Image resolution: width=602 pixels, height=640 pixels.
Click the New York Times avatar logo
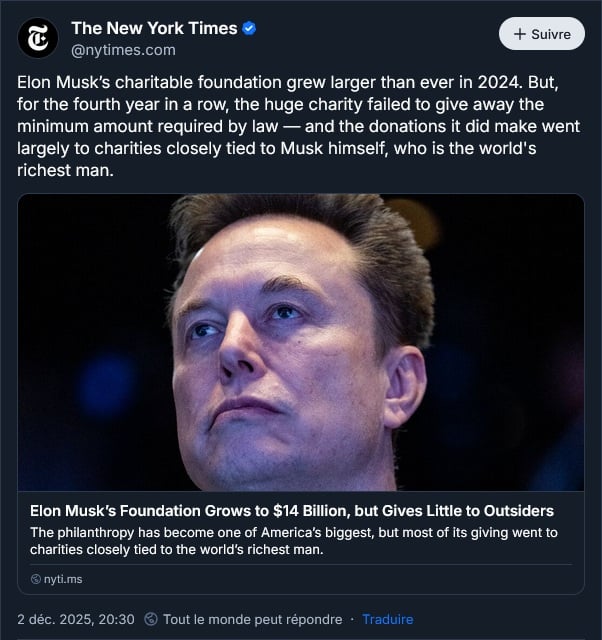coord(38,38)
